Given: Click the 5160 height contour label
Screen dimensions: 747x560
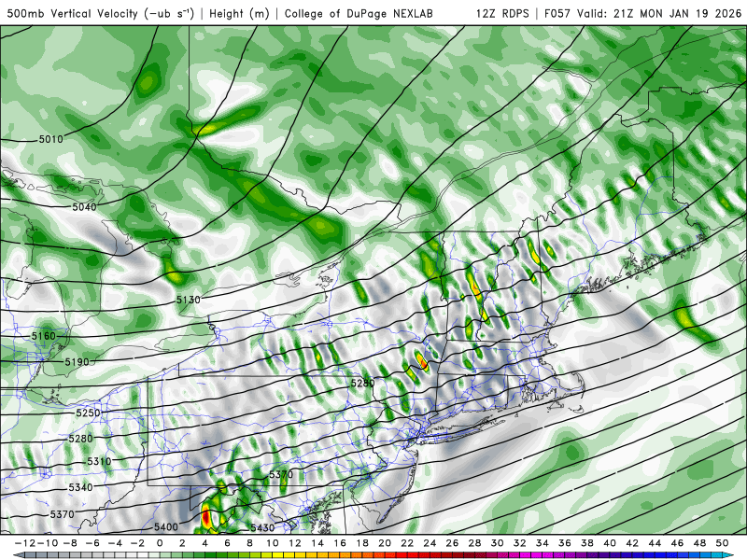Looking at the screenshot, I should pyautogui.click(x=44, y=336).
